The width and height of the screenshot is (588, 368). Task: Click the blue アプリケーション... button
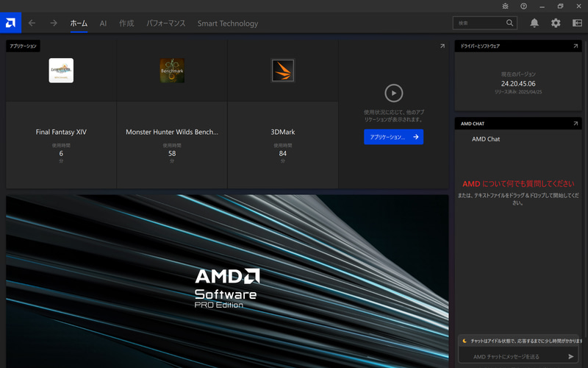[x=394, y=137]
